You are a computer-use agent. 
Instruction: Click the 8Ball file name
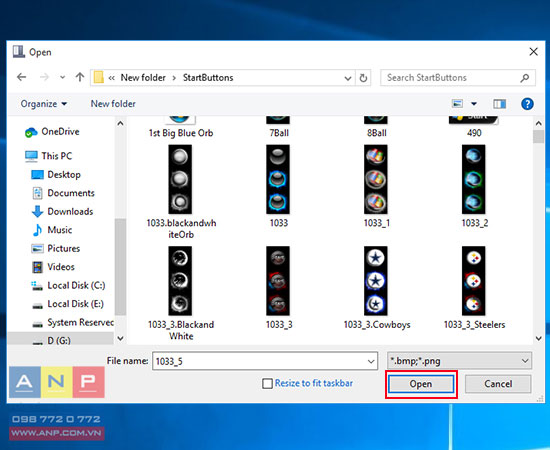pos(377,133)
